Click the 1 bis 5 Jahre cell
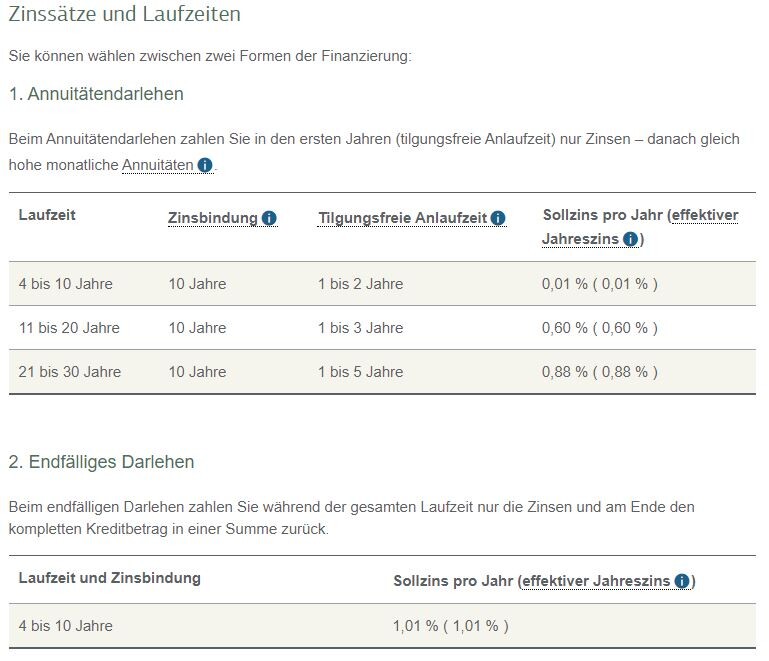 360,372
